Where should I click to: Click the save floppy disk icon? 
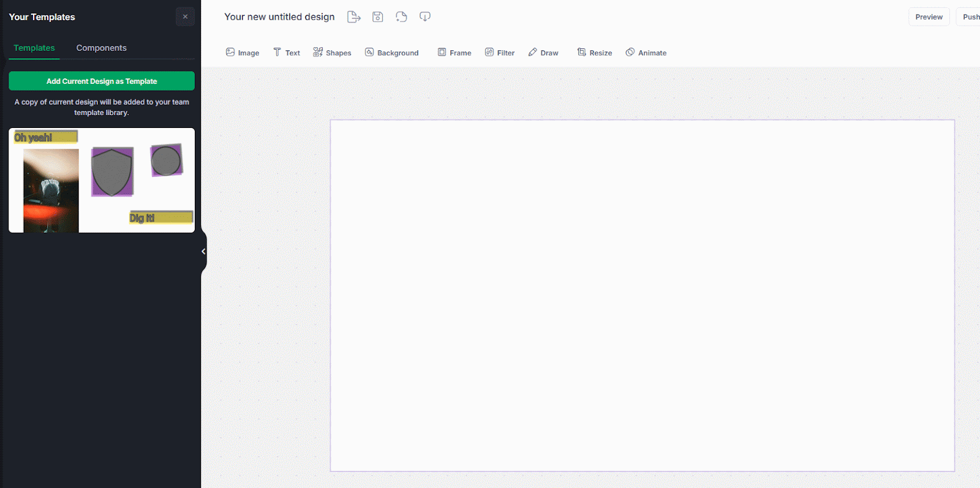click(x=378, y=17)
